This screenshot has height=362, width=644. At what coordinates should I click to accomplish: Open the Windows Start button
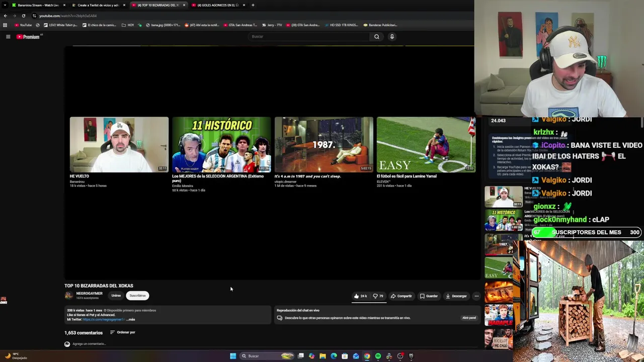(x=233, y=356)
